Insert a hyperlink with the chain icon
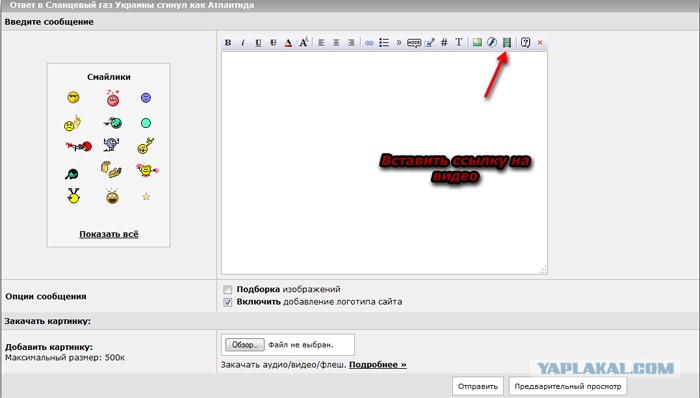The image size is (700, 398). 369,43
